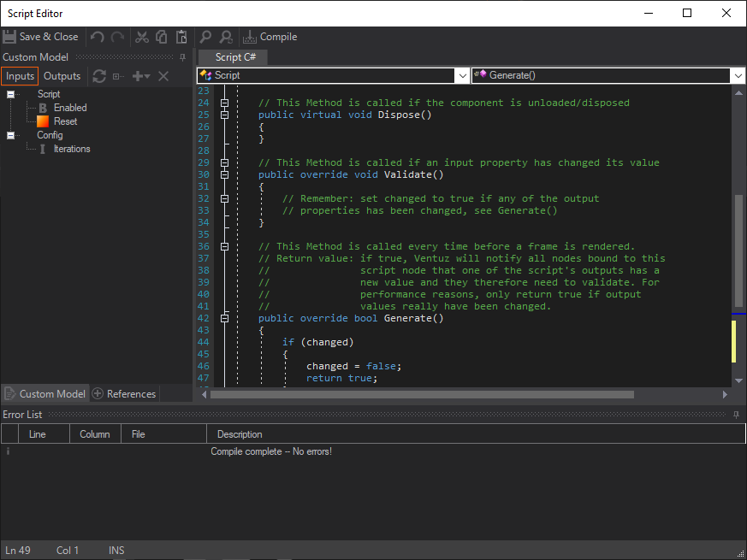This screenshot has height=560, width=747.
Task: Open the Script selector dropdown
Action: coord(462,75)
